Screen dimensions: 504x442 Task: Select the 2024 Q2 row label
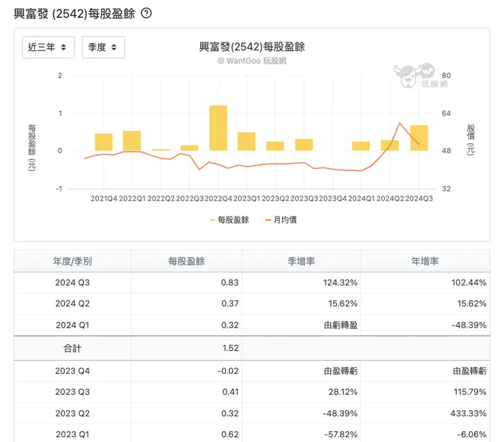(72, 304)
